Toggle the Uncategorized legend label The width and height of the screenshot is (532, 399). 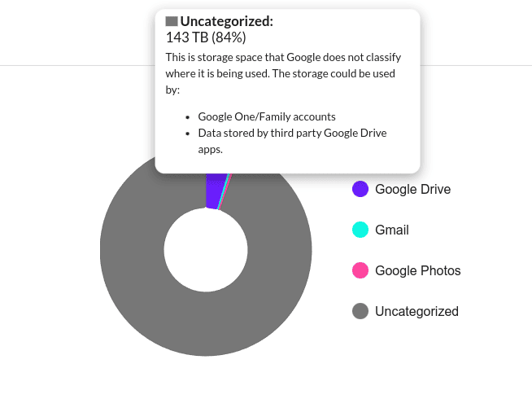coord(416,311)
